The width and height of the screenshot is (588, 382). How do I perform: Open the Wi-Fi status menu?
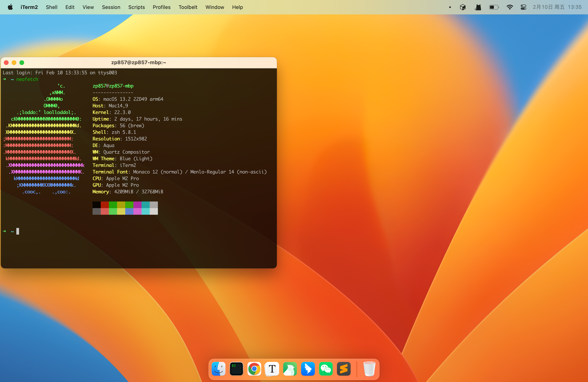tap(509, 7)
